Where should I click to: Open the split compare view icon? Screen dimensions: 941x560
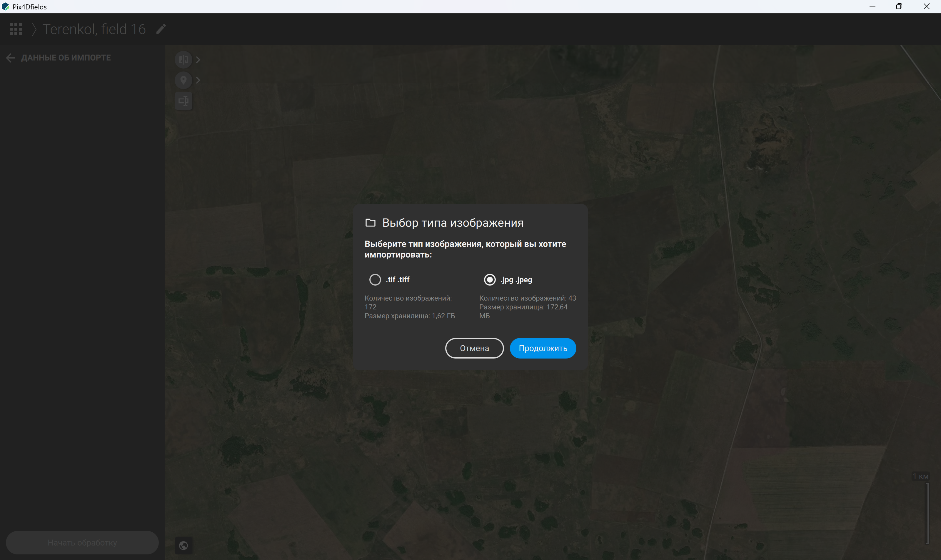[x=183, y=60]
